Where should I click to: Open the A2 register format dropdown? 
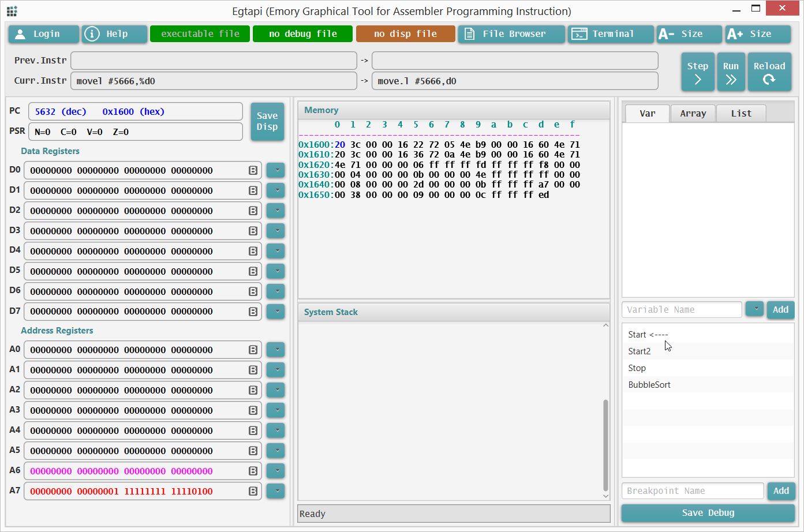click(276, 390)
